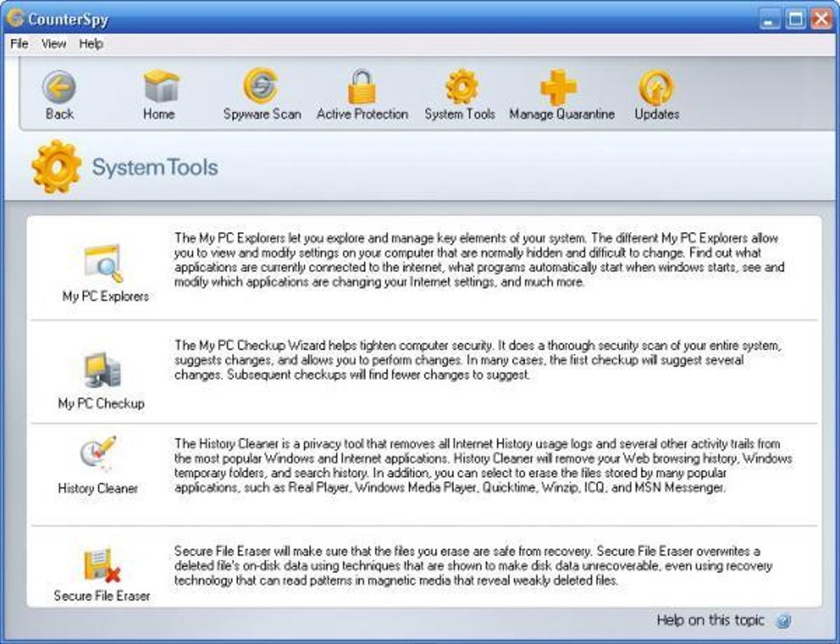Open the File menu
This screenshot has height=644, width=840.
(x=19, y=44)
